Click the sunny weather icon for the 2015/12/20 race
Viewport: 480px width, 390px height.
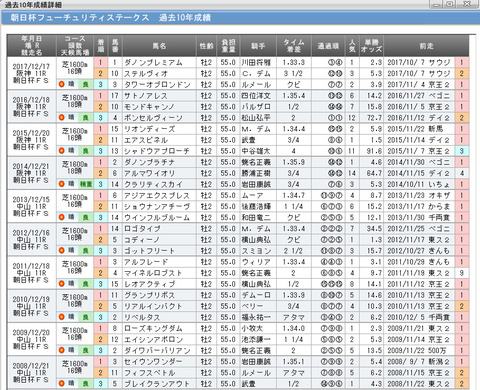pyautogui.click(x=61, y=151)
